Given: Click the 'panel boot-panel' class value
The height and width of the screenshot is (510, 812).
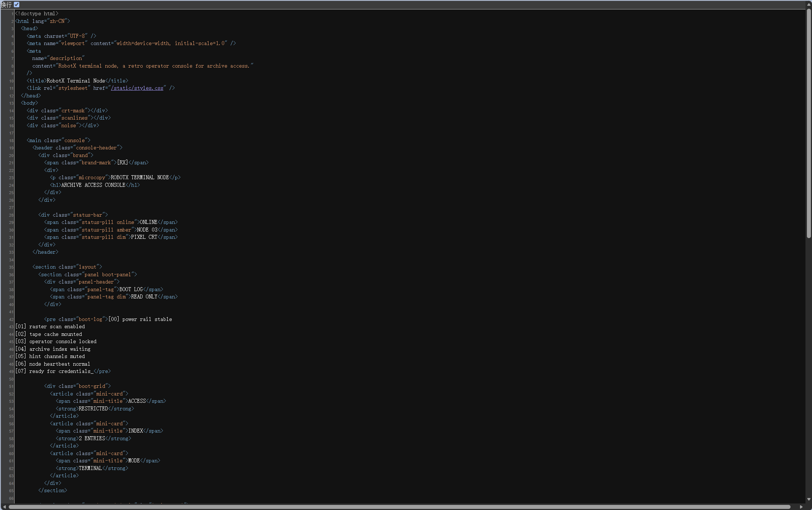Looking at the screenshot, I should point(108,274).
